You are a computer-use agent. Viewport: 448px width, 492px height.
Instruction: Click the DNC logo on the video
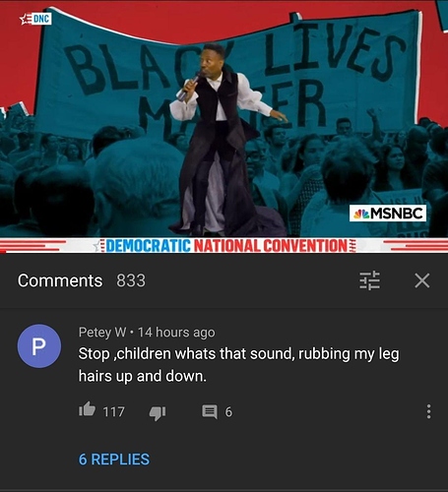[x=35, y=19]
